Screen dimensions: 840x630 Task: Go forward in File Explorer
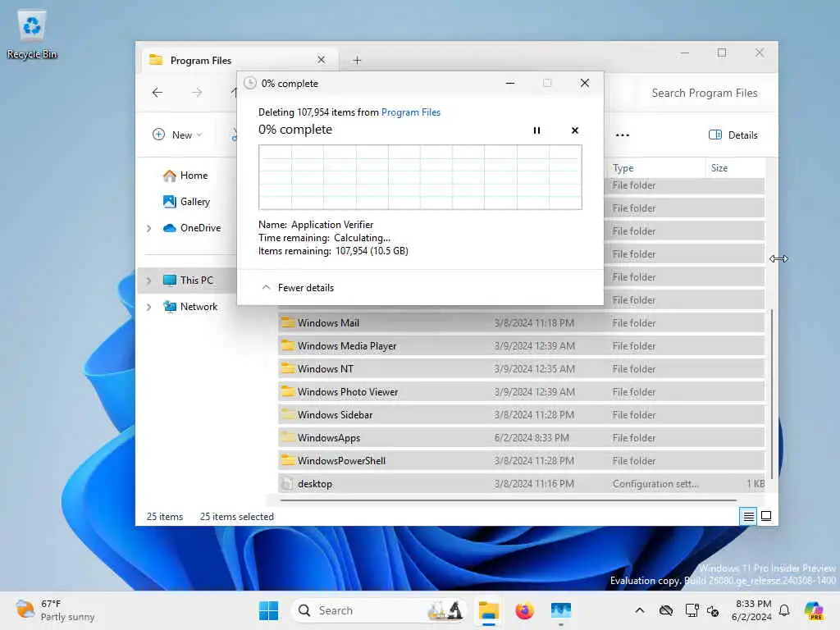click(197, 93)
